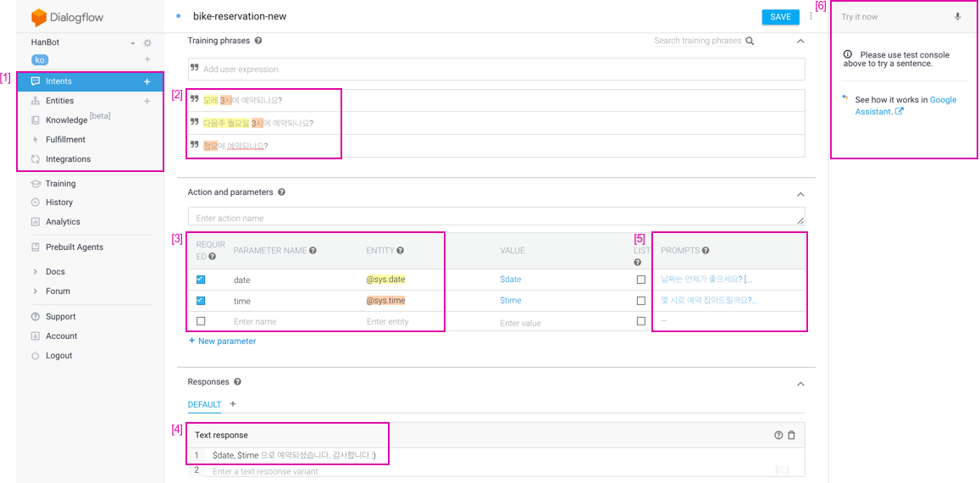Image resolution: width=980 pixels, height=483 pixels.
Task: Select the ko language badge
Action: (40, 59)
